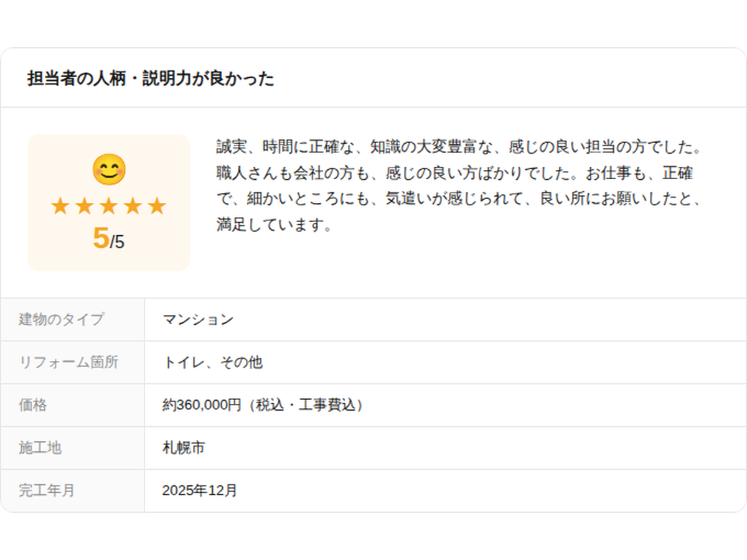Viewport: 747px width, 560px height.
Task: Select the first rating star
Action: point(60,206)
